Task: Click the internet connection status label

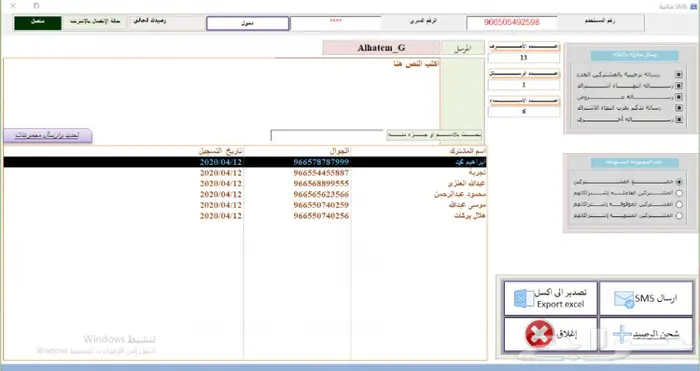Action: (95, 21)
